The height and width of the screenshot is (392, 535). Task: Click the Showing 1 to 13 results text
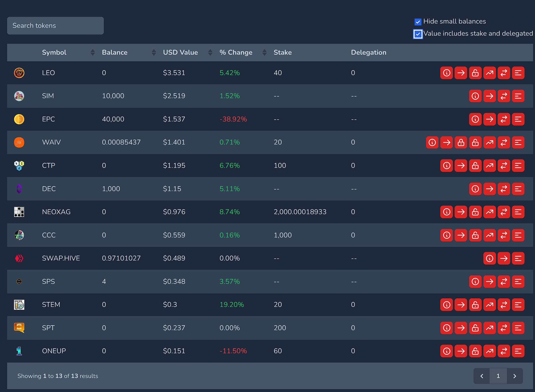(x=58, y=376)
